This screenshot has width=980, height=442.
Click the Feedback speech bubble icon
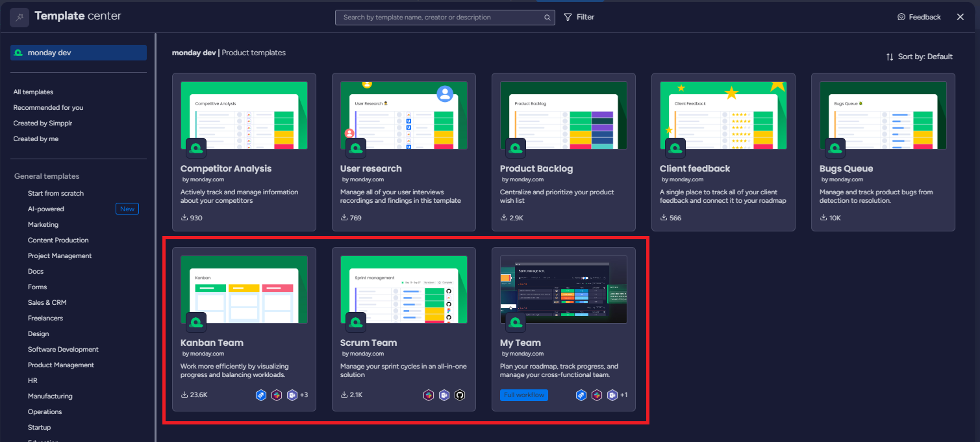pos(901,17)
